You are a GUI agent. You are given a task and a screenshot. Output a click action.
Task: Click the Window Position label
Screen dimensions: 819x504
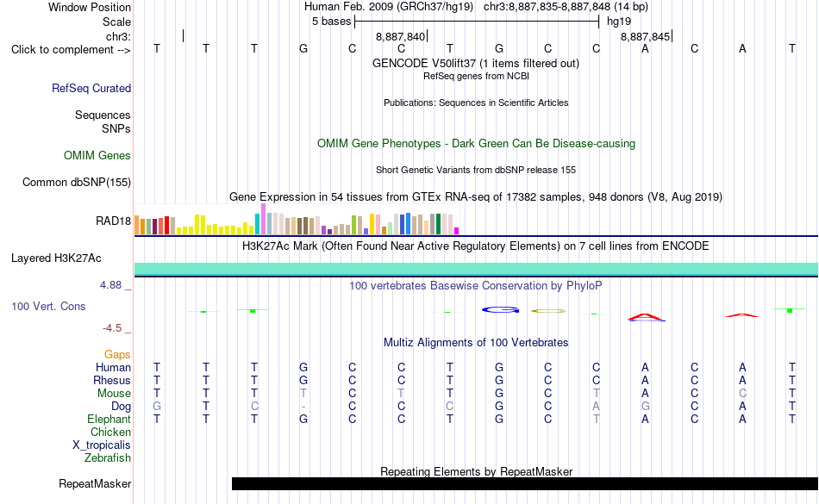[90, 7]
